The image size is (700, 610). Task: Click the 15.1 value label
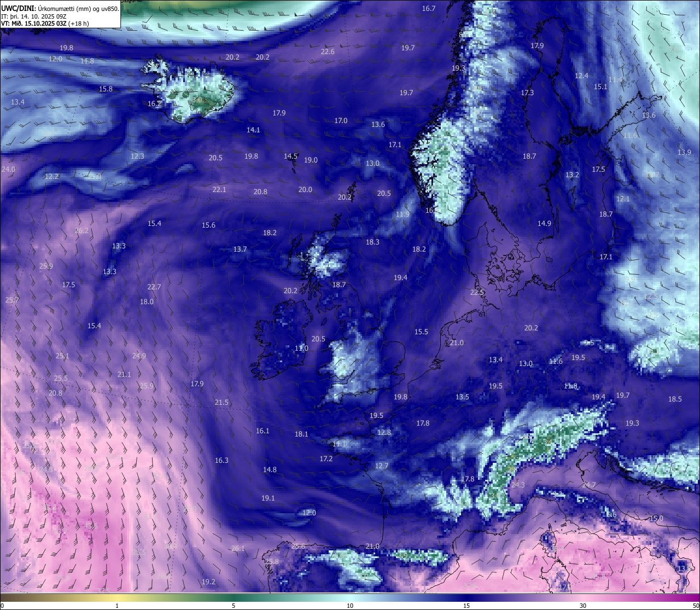coord(600,87)
